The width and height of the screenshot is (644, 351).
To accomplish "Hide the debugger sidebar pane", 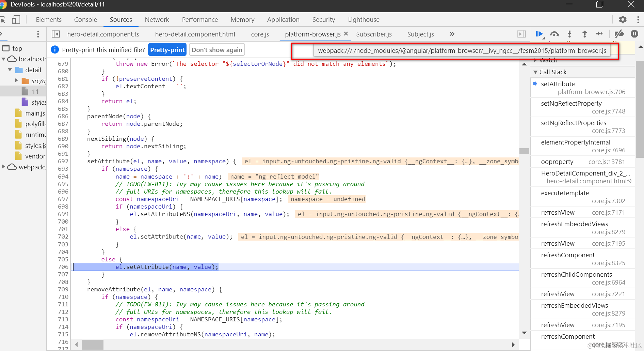I will click(521, 34).
